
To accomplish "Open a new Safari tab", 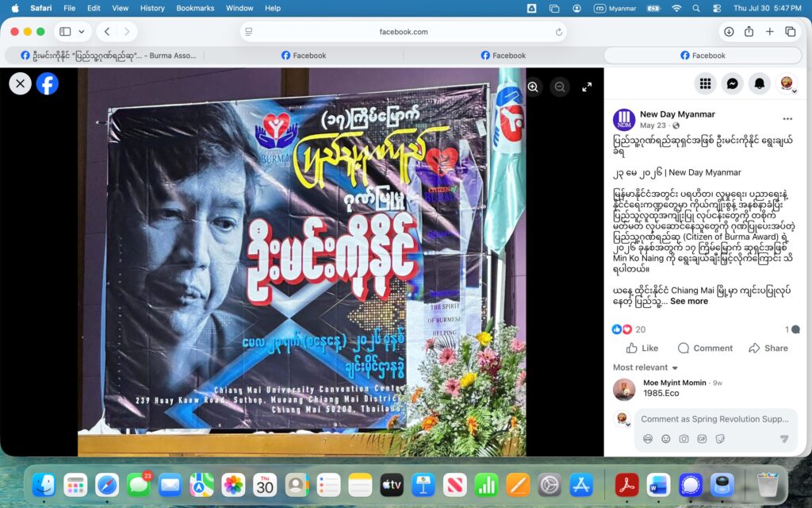I will pos(769,32).
